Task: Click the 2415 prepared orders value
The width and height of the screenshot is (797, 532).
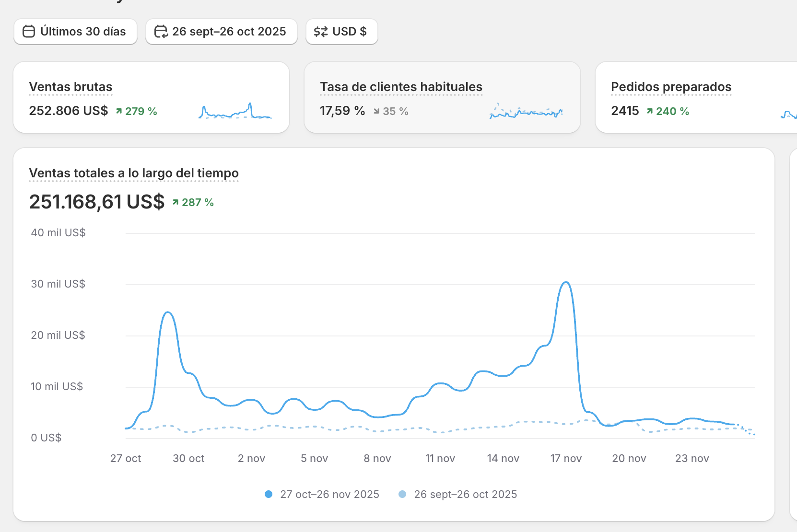Action: coord(625,111)
